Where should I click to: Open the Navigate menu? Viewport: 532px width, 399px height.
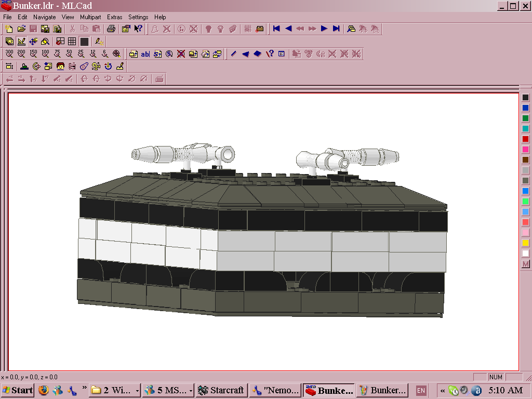point(45,17)
